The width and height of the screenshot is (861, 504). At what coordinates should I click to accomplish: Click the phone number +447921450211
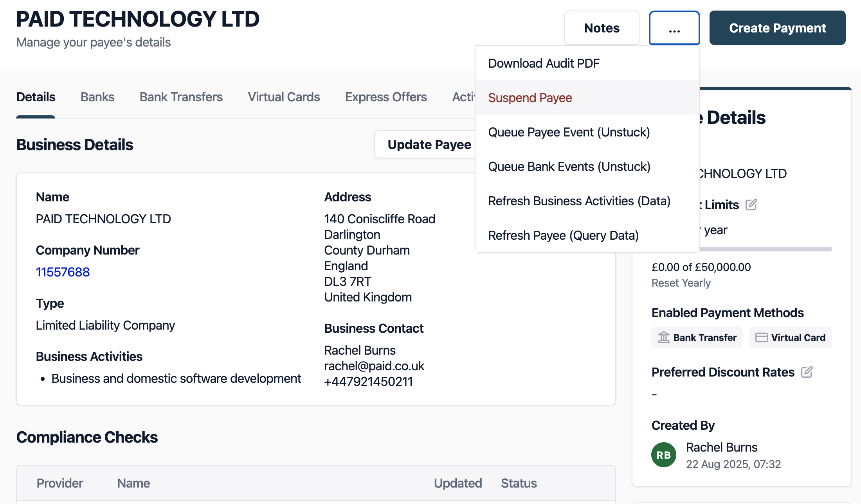(x=368, y=381)
